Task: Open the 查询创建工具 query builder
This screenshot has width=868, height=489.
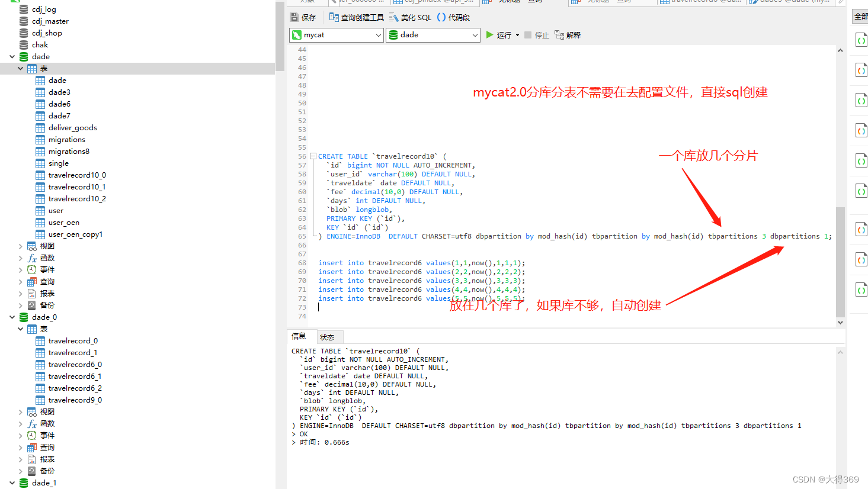Action: coord(357,17)
